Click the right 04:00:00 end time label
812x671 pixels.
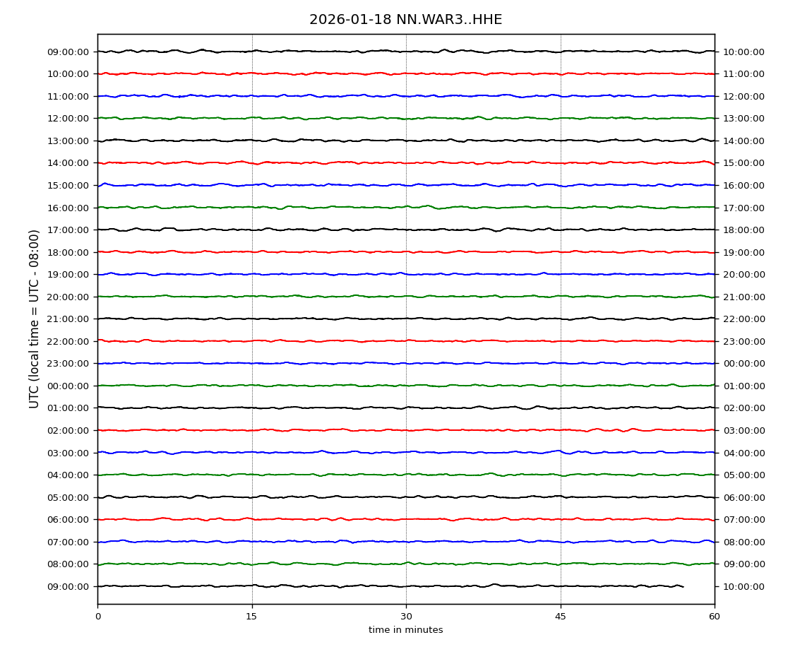[x=744, y=453]
